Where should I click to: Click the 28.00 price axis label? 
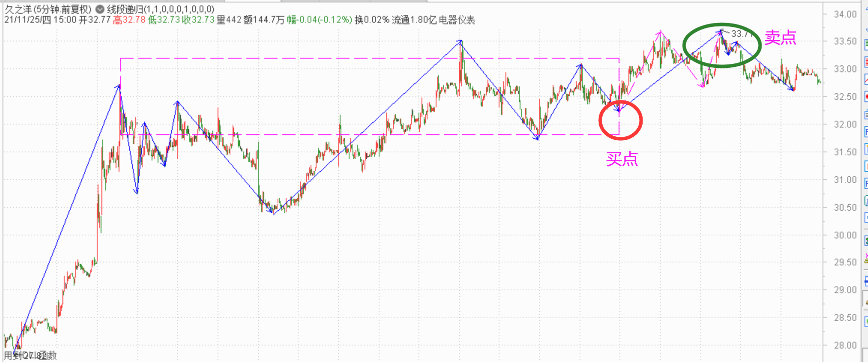click(x=845, y=345)
